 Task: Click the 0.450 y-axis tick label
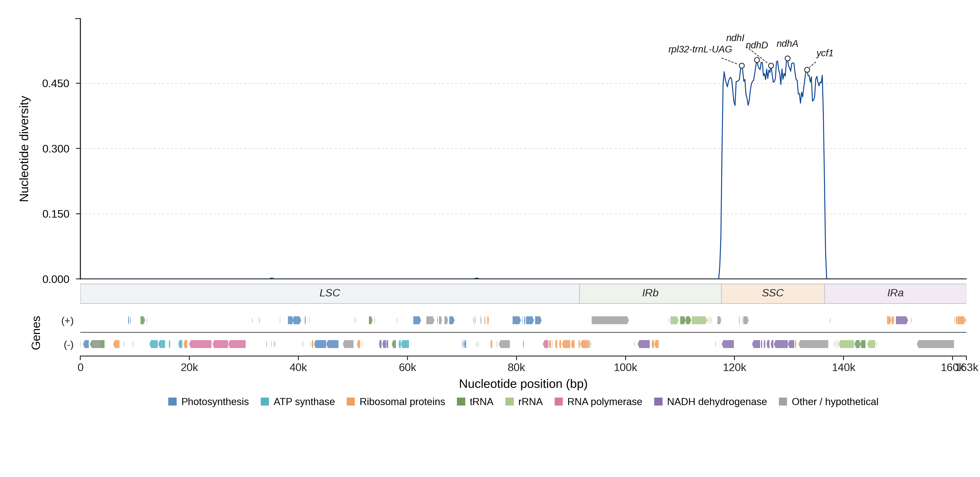click(x=56, y=84)
